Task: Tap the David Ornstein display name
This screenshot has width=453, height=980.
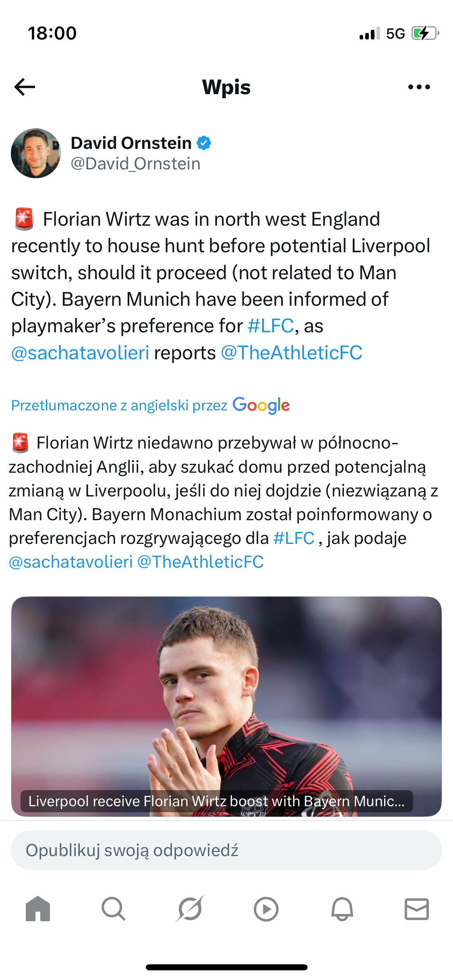Action: [131, 143]
